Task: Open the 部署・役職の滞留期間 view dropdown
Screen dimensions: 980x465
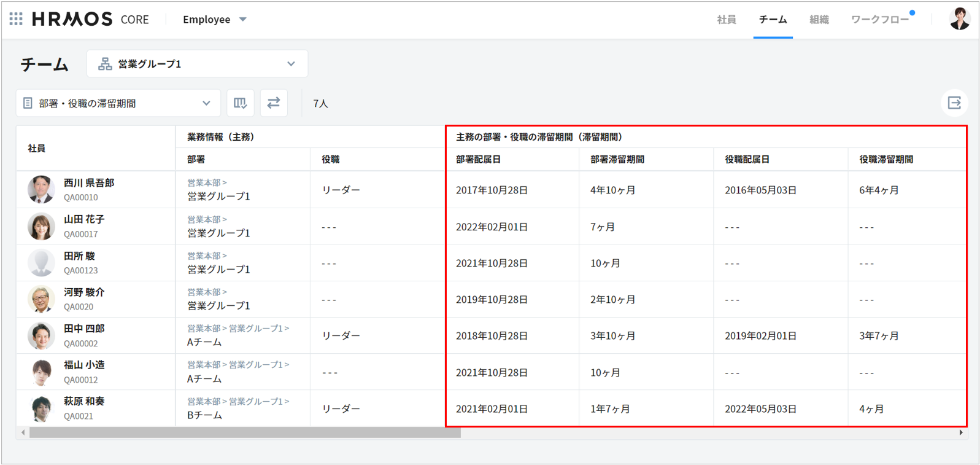Action: [118, 103]
